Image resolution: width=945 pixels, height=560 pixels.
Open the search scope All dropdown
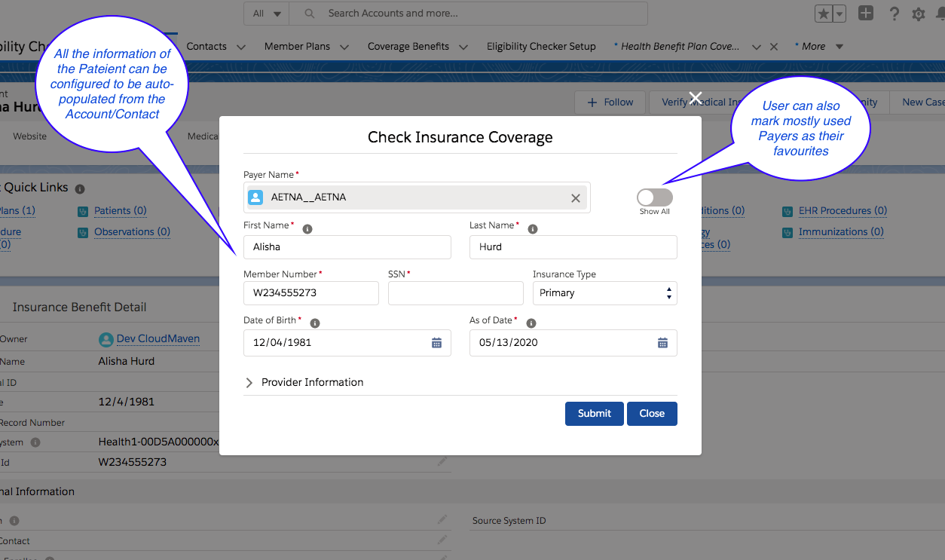[265, 14]
